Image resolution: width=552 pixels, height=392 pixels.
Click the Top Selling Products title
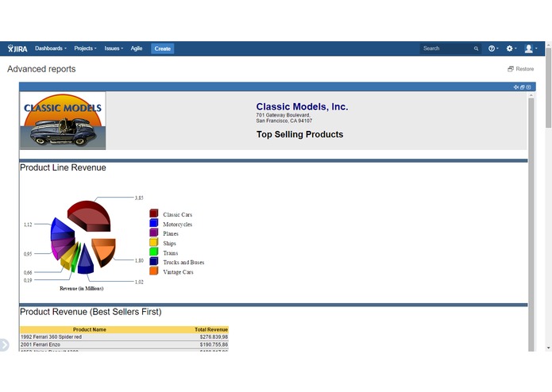(300, 134)
